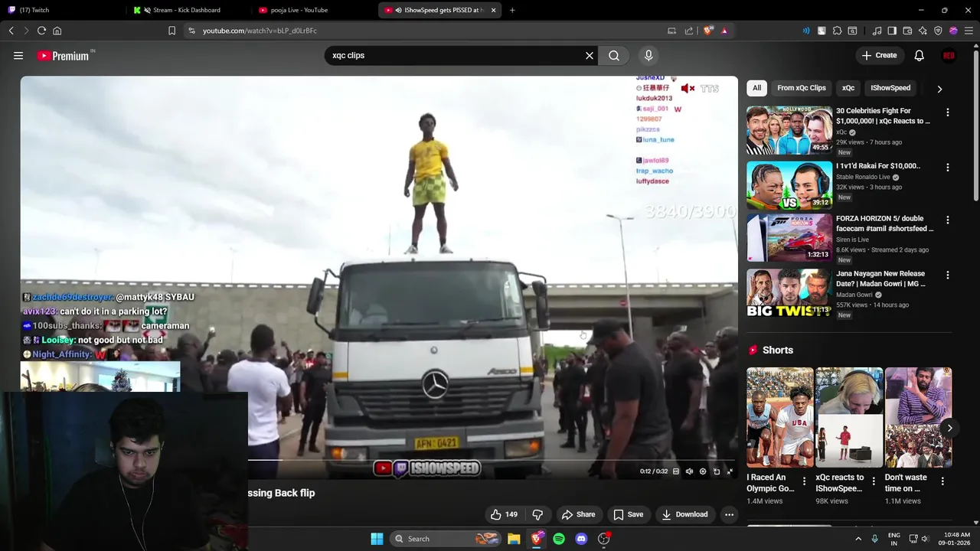Select the 'IShowSpeed' filter chip
Screen dimensions: 980x551
coord(890,88)
